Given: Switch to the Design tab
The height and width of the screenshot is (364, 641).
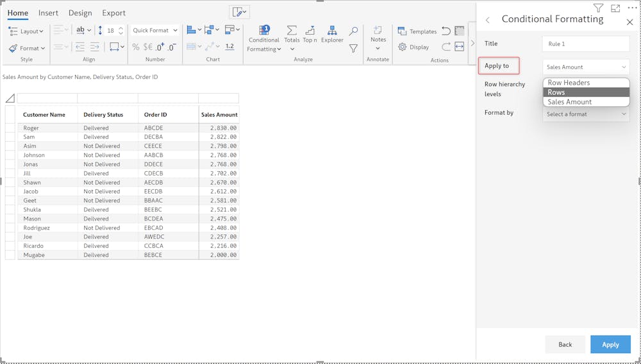Looking at the screenshot, I should 80,13.
